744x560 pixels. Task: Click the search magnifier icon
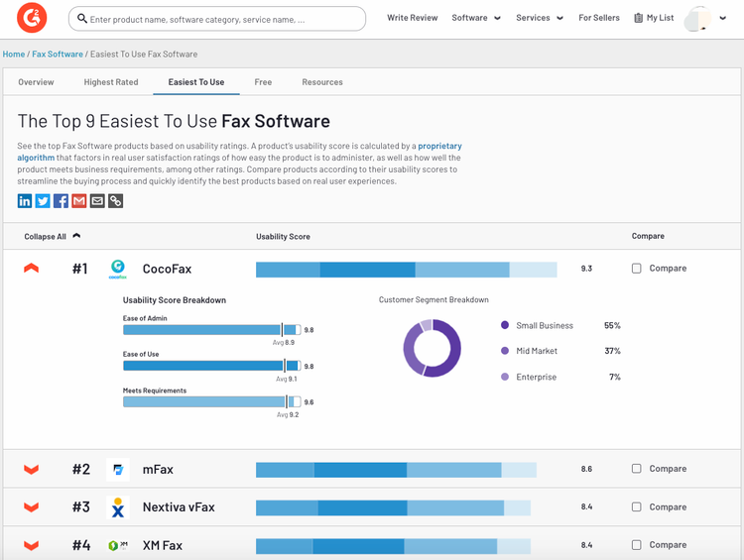tap(82, 19)
